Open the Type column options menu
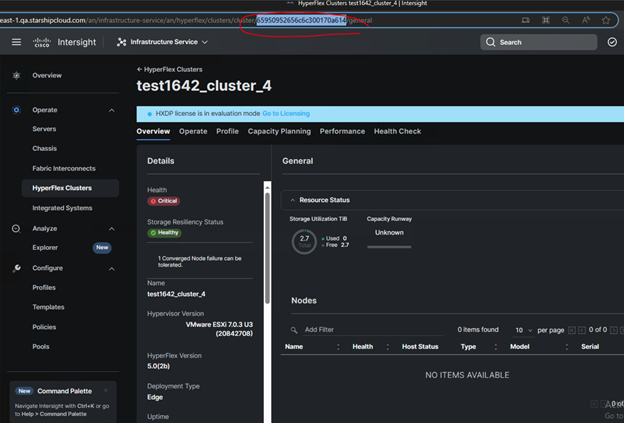Viewport: 624px width, 423px height. [x=495, y=347]
